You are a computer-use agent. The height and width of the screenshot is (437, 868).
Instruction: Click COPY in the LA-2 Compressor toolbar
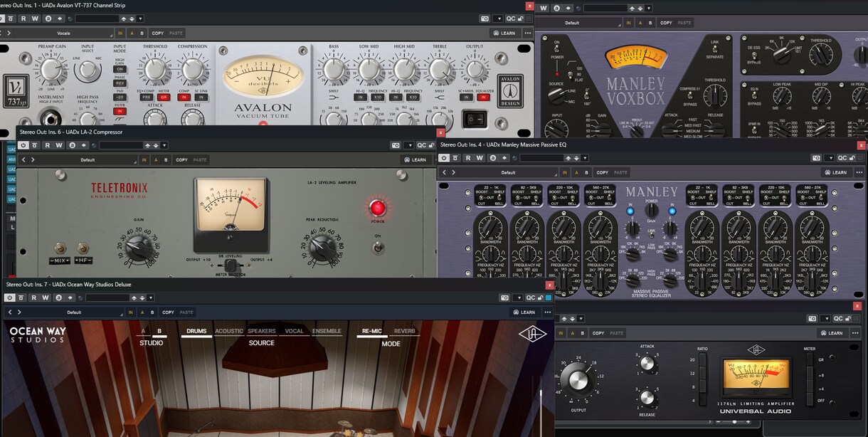(x=182, y=160)
